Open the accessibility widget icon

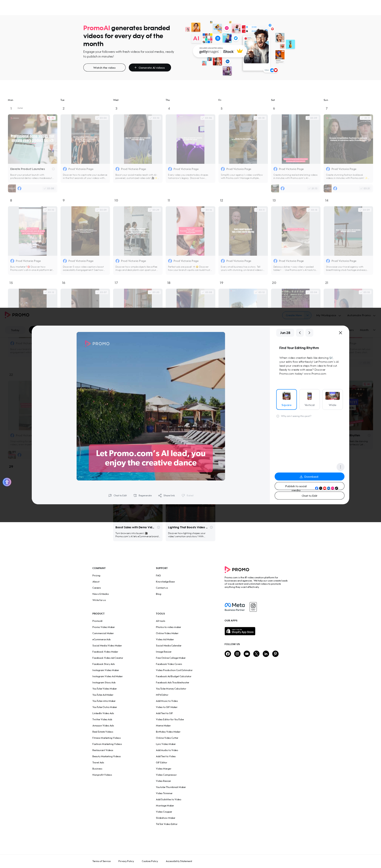7,482
